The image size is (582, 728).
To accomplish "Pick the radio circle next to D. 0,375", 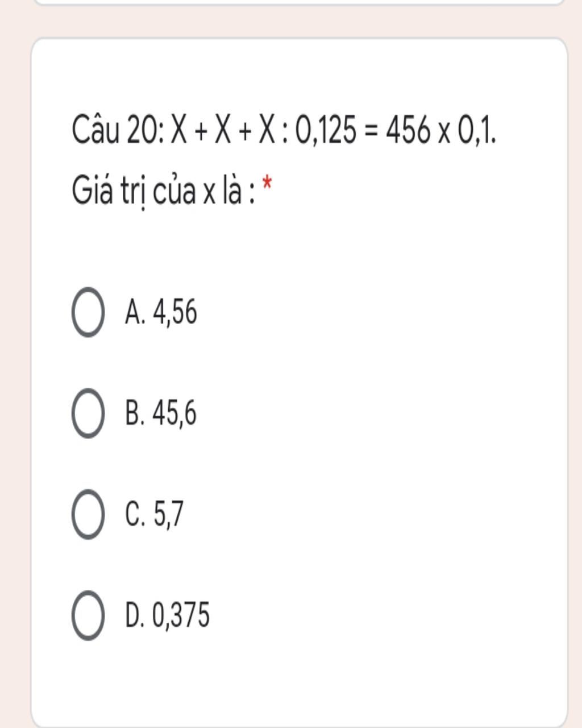I will click(88, 615).
